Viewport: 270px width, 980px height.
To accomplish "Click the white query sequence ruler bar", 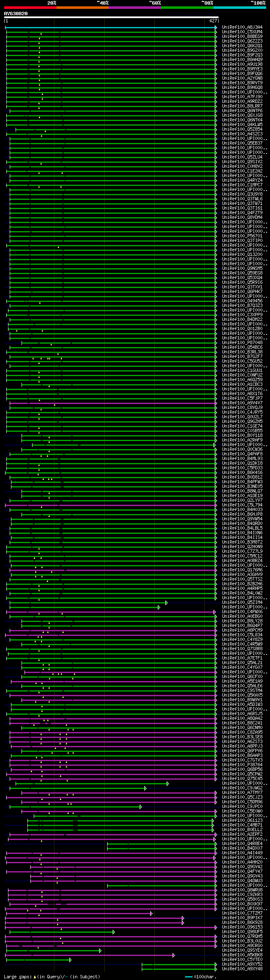I will pyautogui.click(x=111, y=17).
